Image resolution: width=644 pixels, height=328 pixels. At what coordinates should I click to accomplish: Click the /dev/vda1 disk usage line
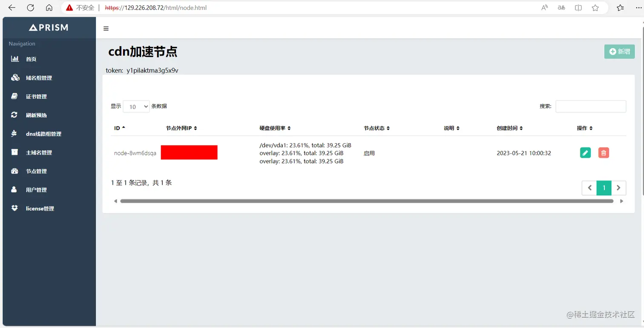[305, 145]
